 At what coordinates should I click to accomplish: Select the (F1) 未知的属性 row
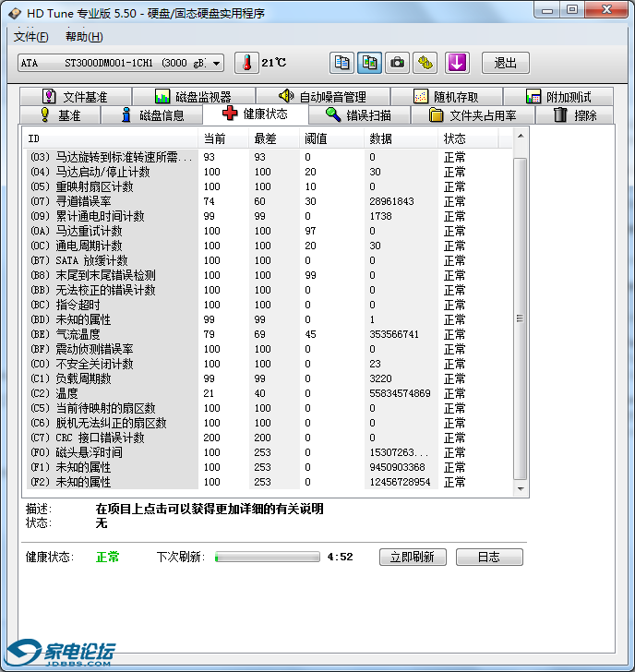[268, 468]
